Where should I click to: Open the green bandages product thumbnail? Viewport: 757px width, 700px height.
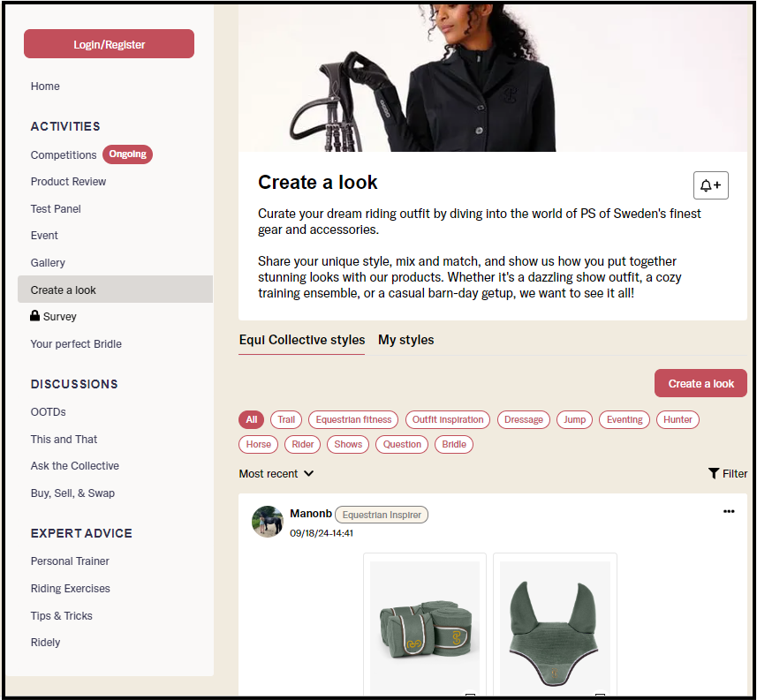click(x=425, y=625)
